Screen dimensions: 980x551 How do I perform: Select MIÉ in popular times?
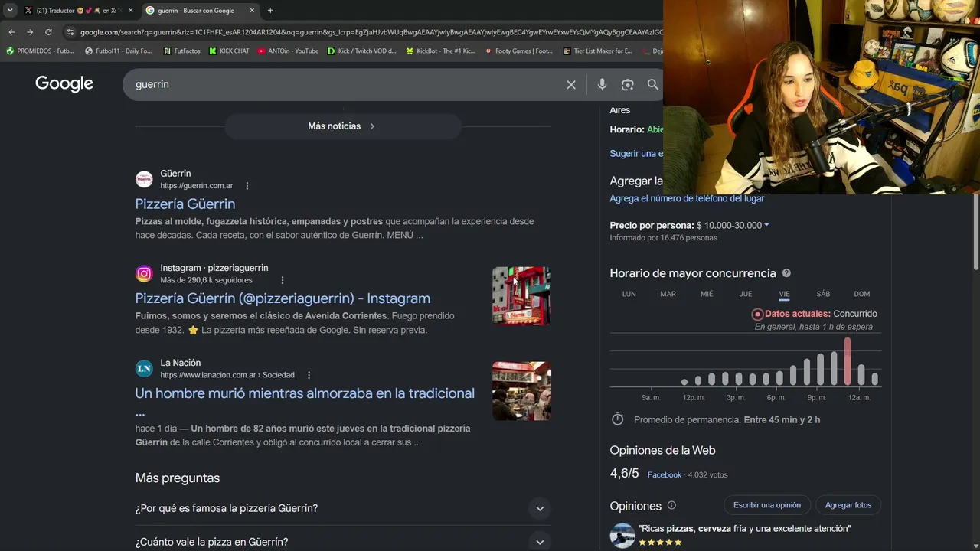tap(707, 294)
